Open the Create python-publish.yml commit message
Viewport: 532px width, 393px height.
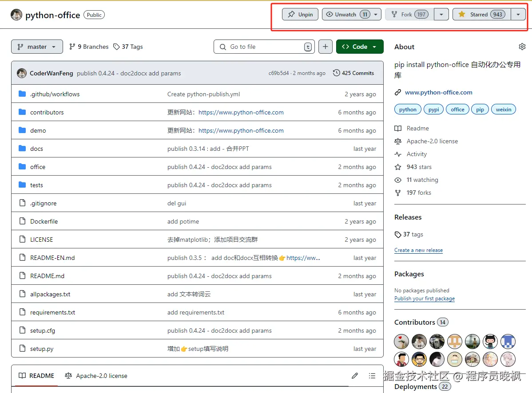coord(203,94)
